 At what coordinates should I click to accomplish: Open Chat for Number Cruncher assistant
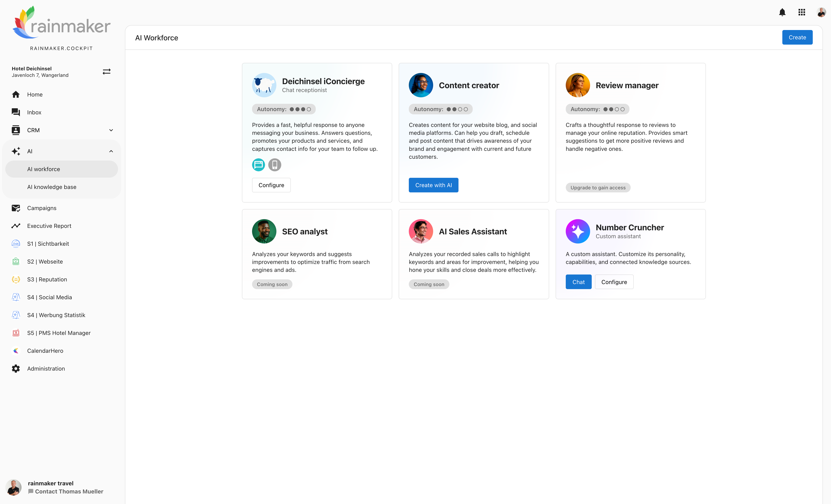pyautogui.click(x=578, y=282)
